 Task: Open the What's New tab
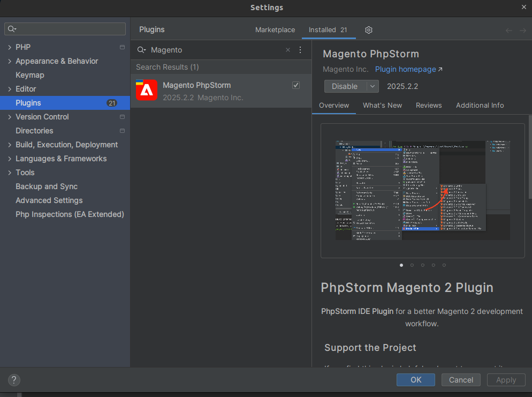point(382,106)
